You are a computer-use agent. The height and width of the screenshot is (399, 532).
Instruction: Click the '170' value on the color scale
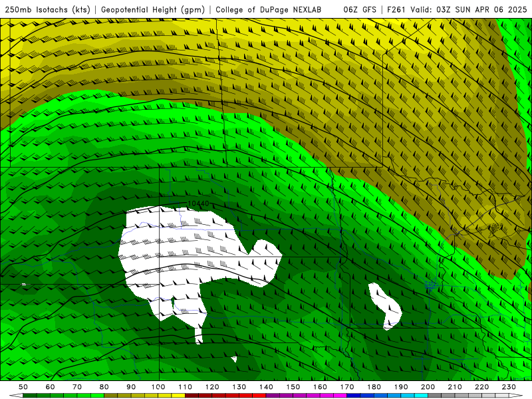coord(347,387)
